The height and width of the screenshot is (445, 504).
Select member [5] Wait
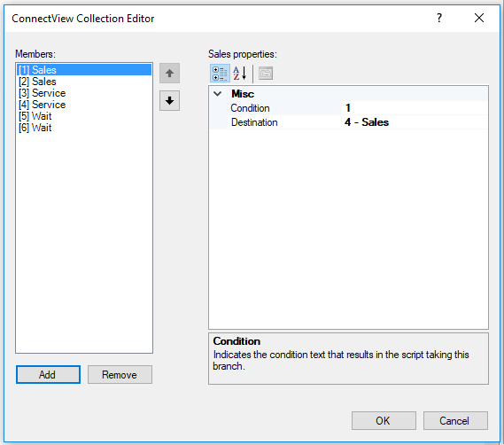pos(84,116)
